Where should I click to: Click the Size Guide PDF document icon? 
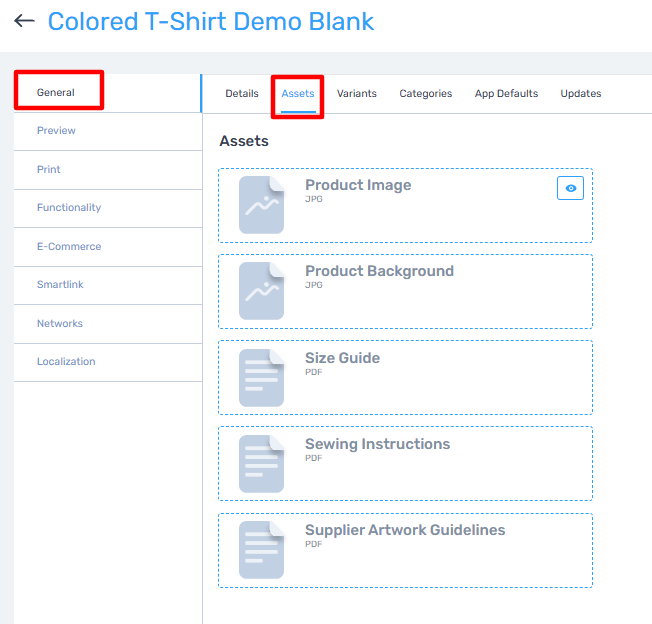tap(261, 377)
